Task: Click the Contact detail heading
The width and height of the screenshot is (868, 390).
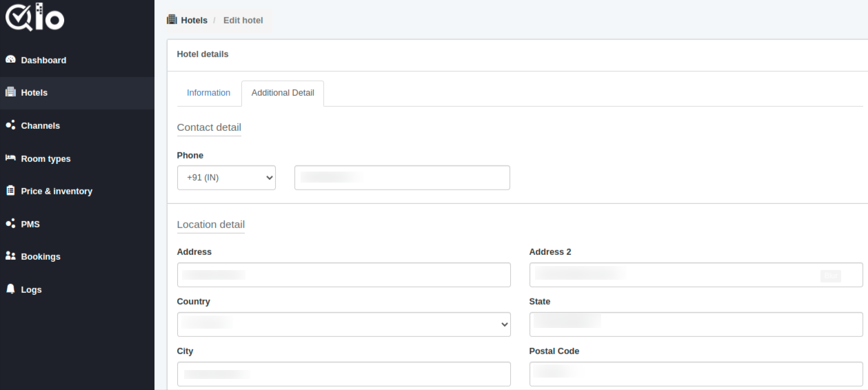Action: tap(209, 127)
